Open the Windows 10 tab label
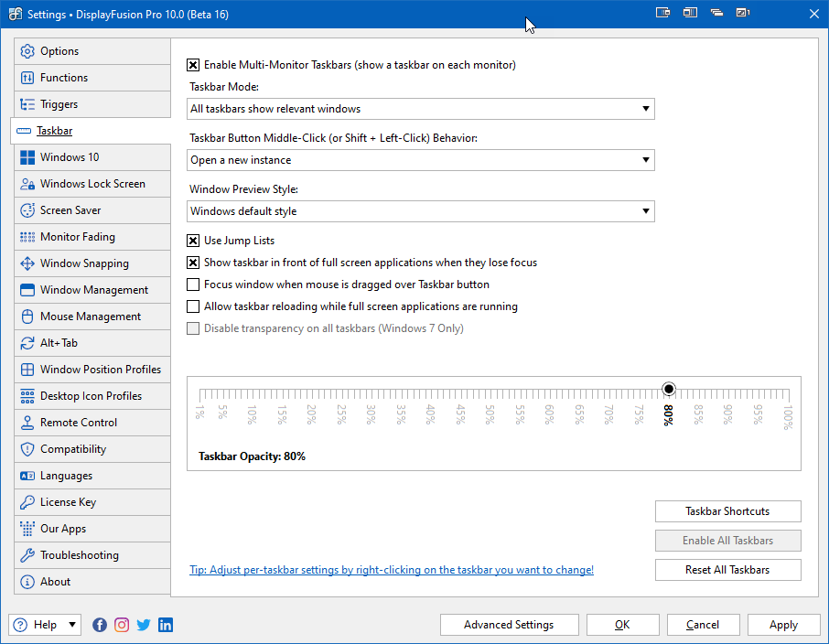 pyautogui.click(x=70, y=157)
